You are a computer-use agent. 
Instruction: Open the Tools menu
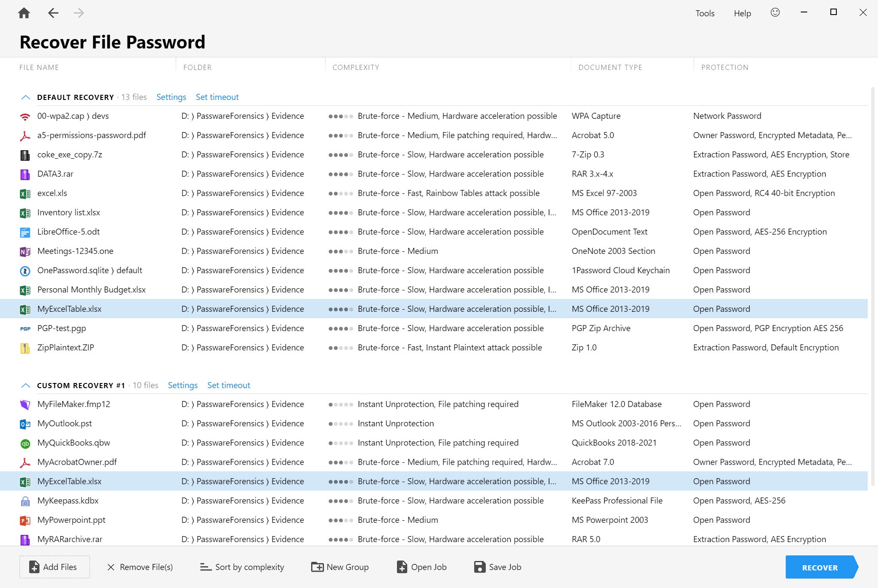tap(705, 13)
